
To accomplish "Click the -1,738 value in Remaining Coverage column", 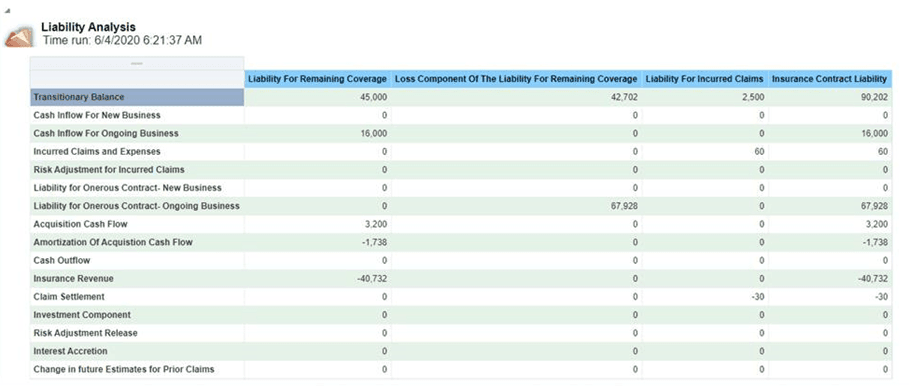I will point(374,242).
